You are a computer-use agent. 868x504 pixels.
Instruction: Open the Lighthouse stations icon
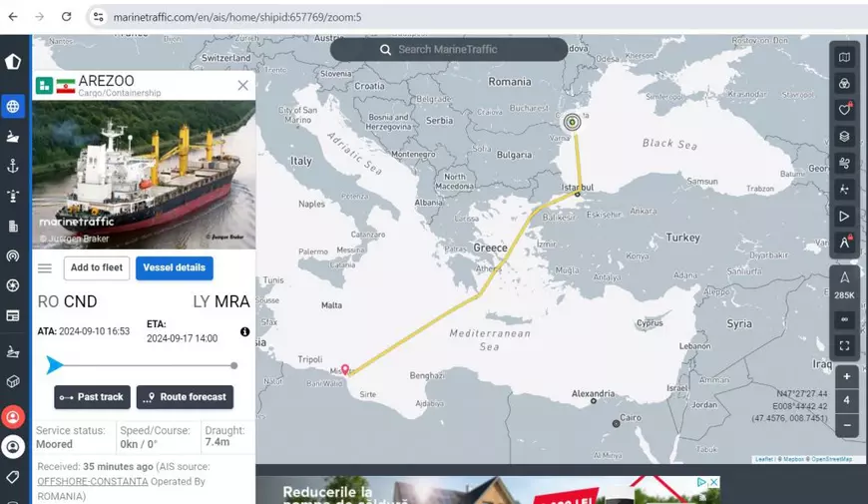(13, 196)
